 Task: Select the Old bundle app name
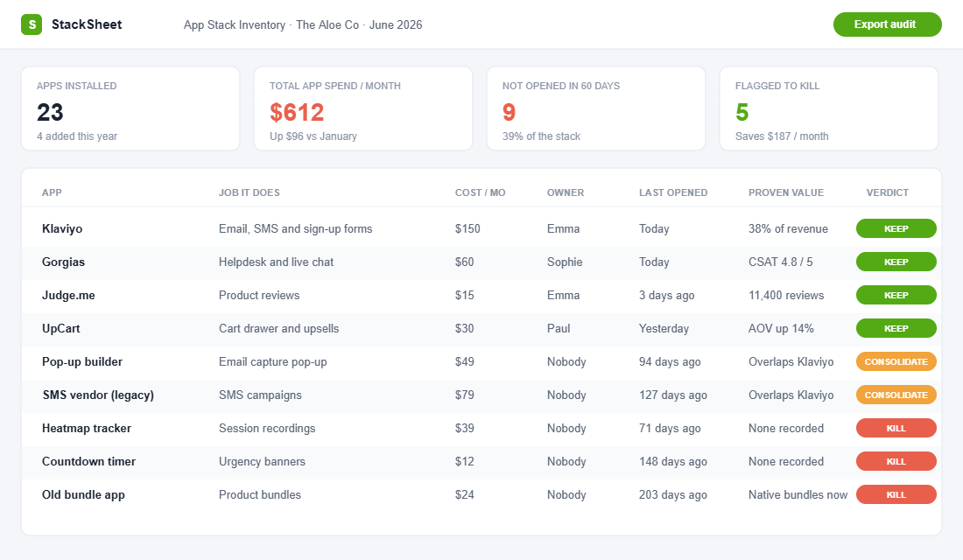click(83, 495)
